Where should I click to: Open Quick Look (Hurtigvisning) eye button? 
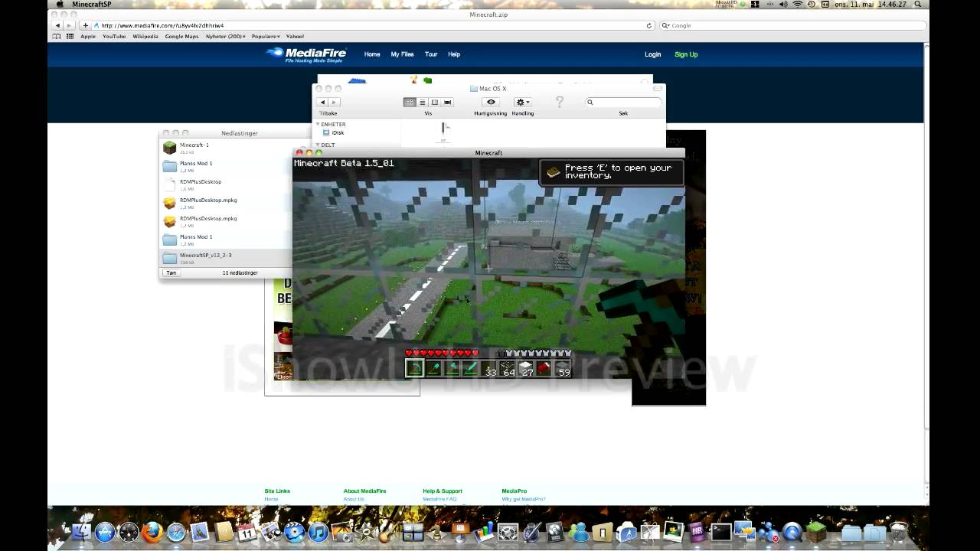[491, 102]
